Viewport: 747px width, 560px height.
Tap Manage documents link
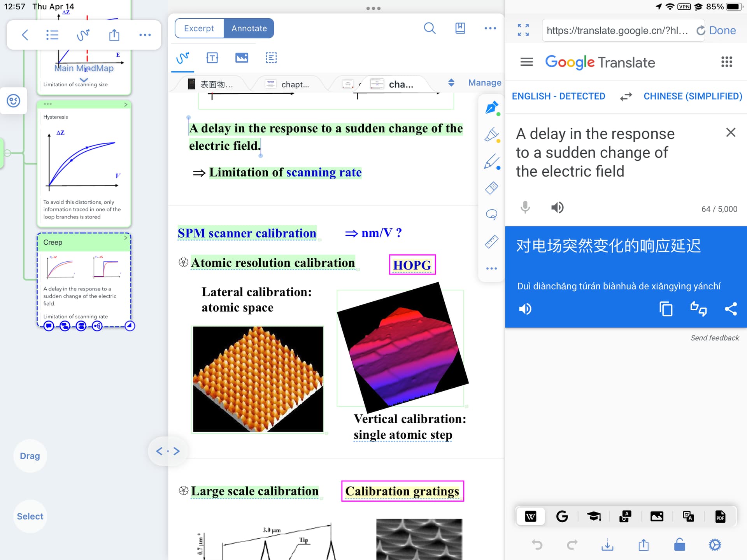485,82
